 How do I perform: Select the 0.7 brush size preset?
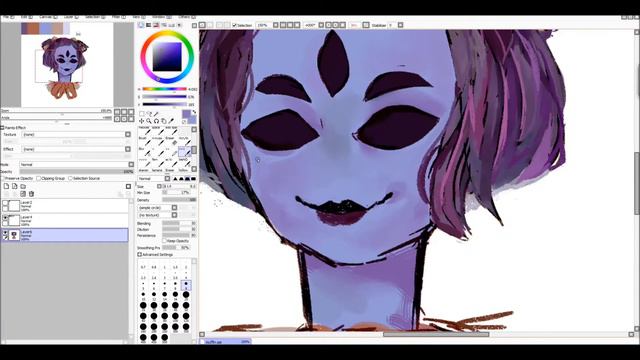(143, 265)
